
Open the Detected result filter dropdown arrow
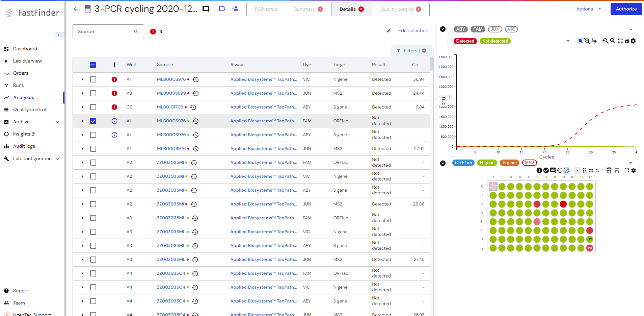pos(568,41)
